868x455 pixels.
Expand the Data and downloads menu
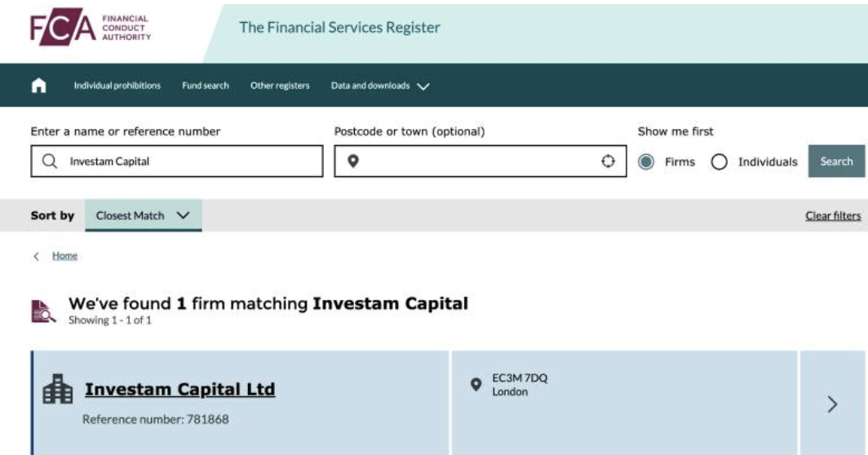coord(379,86)
